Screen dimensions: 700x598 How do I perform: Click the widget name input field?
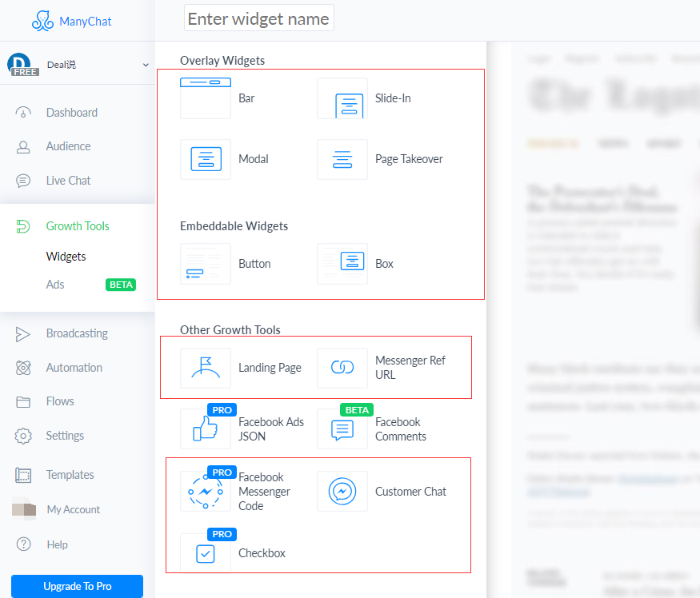coord(259,18)
